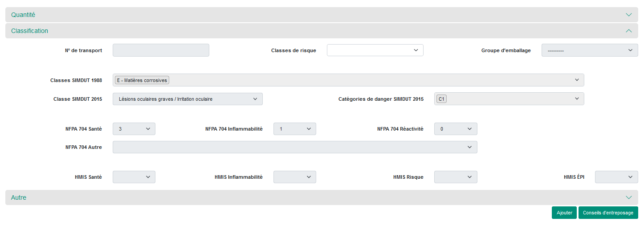The width and height of the screenshot is (644, 226).
Task: Open the HMIS Santé dropdown
Action: (x=134, y=177)
